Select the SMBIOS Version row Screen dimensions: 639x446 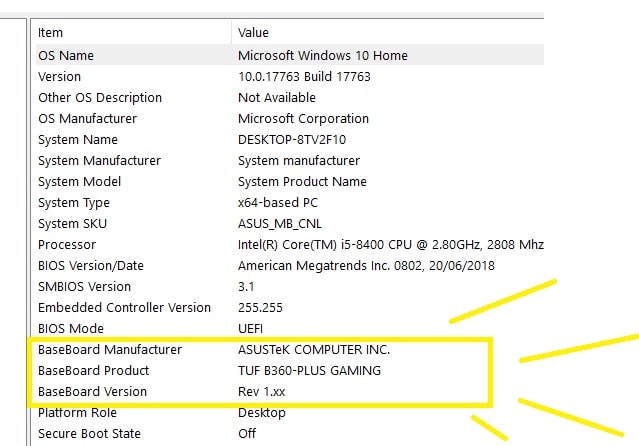(x=84, y=286)
